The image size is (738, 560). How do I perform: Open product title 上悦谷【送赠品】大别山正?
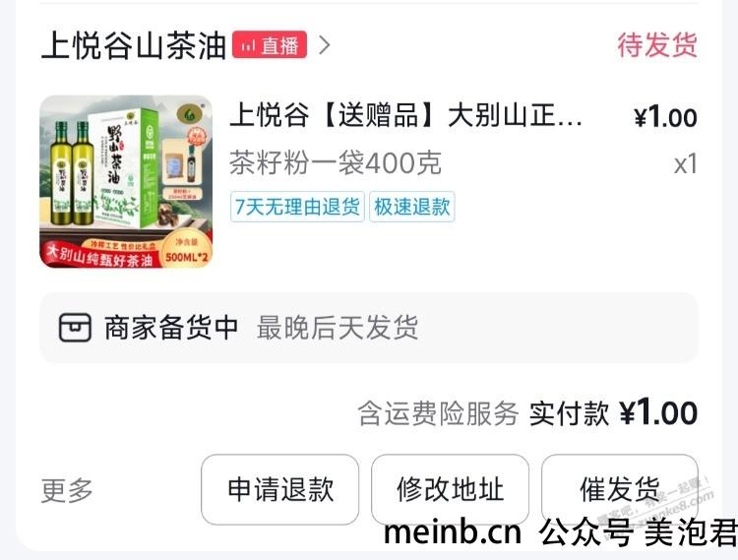[x=405, y=115]
